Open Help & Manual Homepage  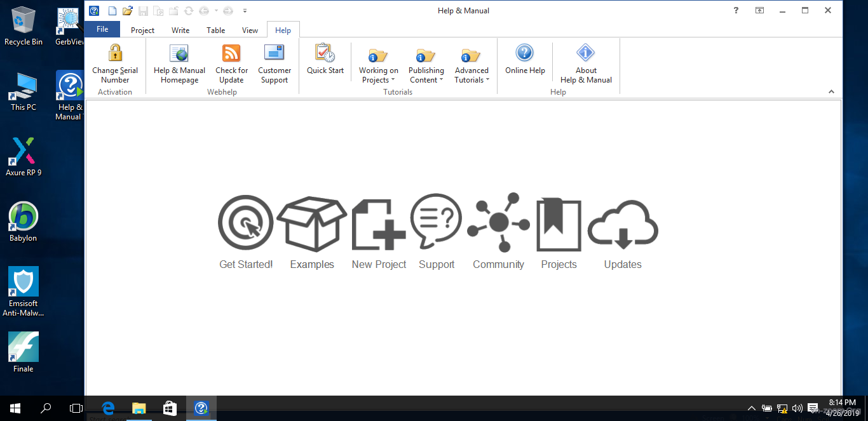coord(179,64)
